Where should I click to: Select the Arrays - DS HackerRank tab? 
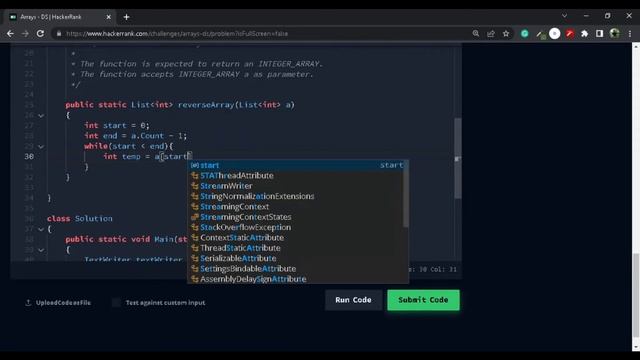60,17
